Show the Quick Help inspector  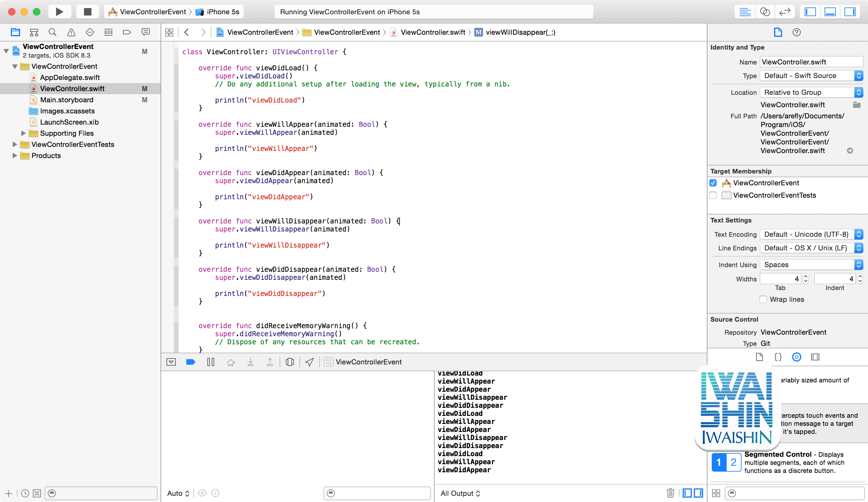pyautogui.click(x=796, y=32)
